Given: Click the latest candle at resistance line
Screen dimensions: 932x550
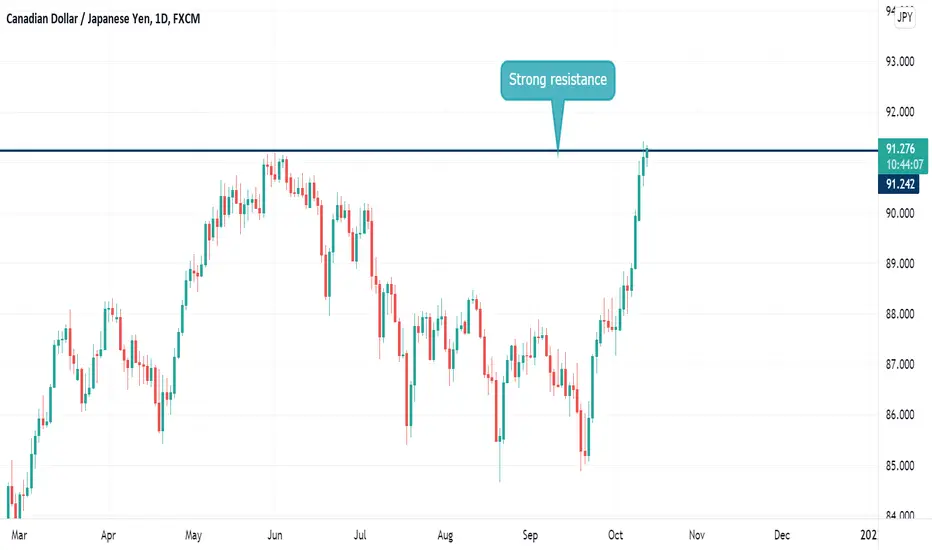Looking at the screenshot, I should [x=646, y=153].
